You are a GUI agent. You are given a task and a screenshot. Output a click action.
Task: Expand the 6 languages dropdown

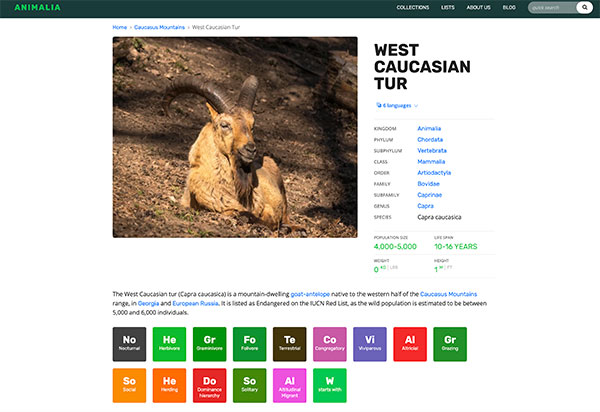397,104
